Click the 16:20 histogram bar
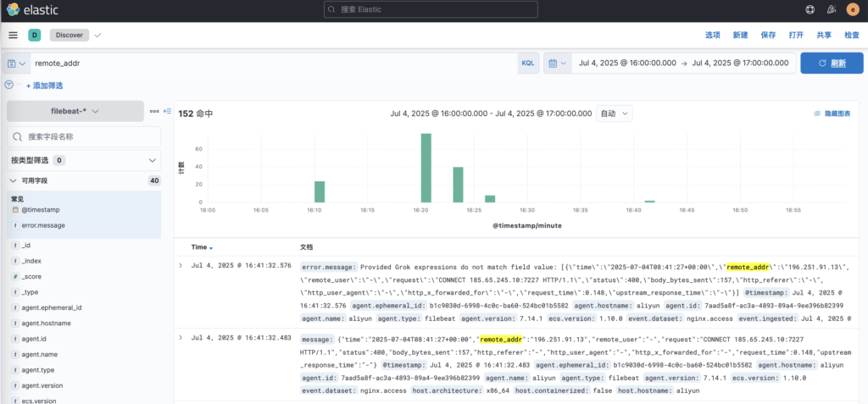 (x=426, y=168)
